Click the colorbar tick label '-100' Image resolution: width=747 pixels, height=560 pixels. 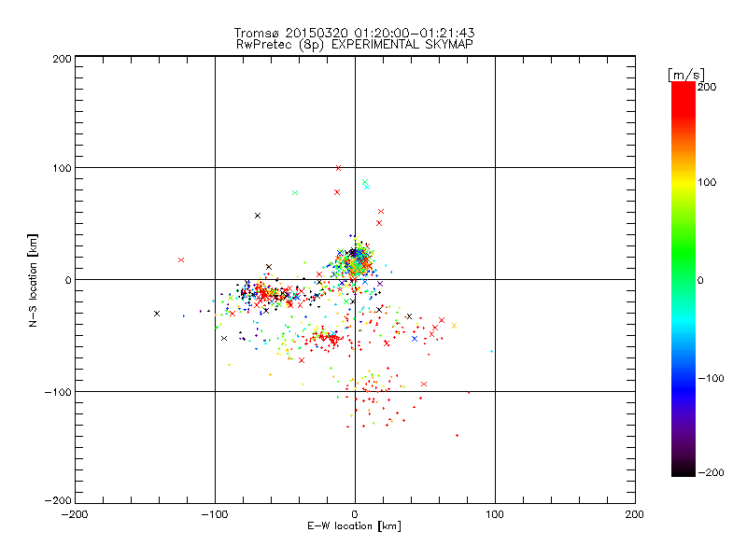coord(711,378)
